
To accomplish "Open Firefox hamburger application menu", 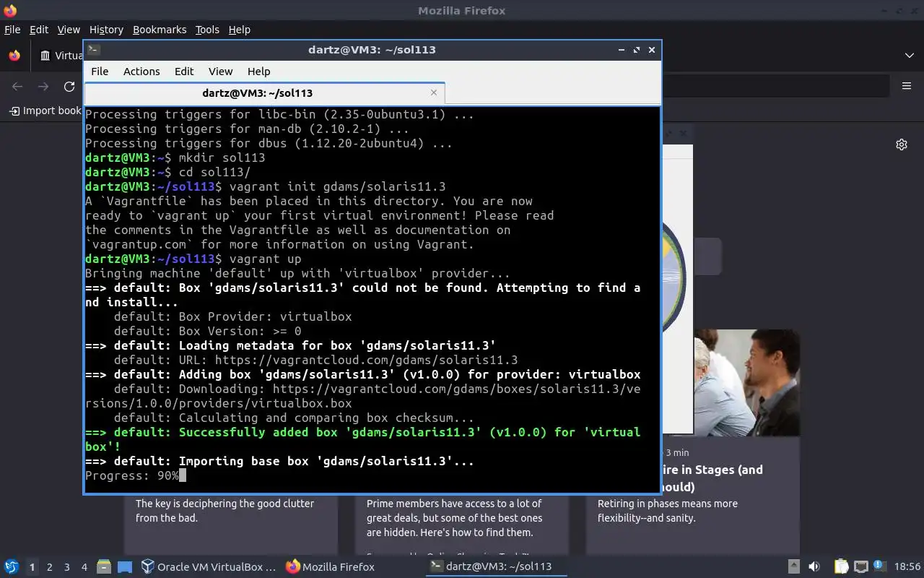I will coord(907,86).
